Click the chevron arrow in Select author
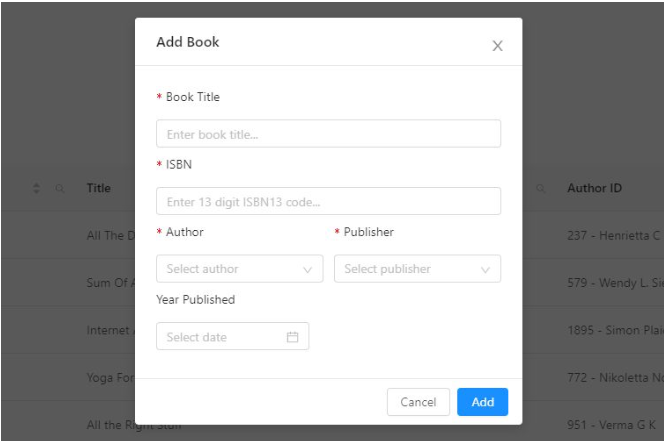 (x=307, y=269)
